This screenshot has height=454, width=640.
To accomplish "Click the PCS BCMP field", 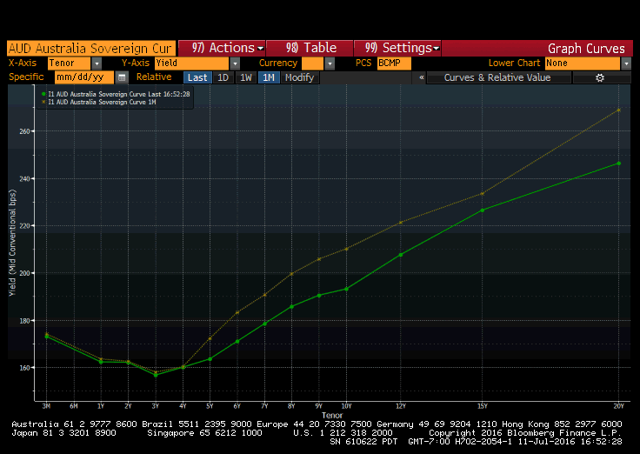I will click(394, 63).
